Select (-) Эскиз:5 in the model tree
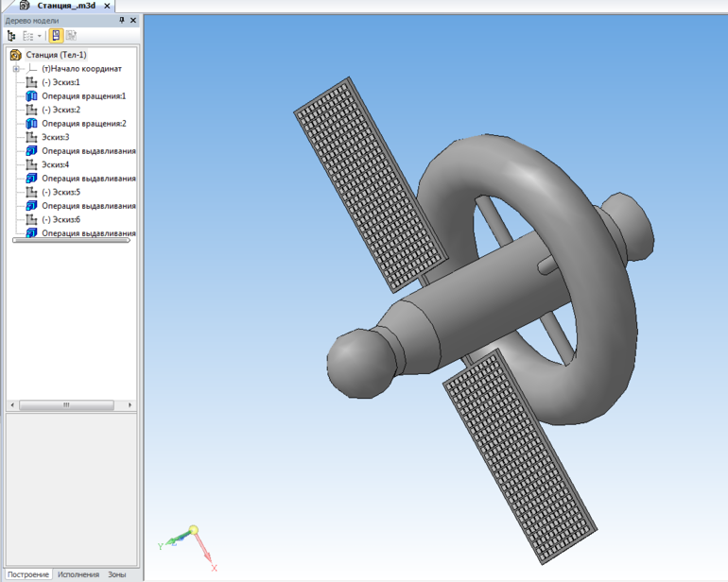Viewport: 728px width, 582px height. point(61,192)
